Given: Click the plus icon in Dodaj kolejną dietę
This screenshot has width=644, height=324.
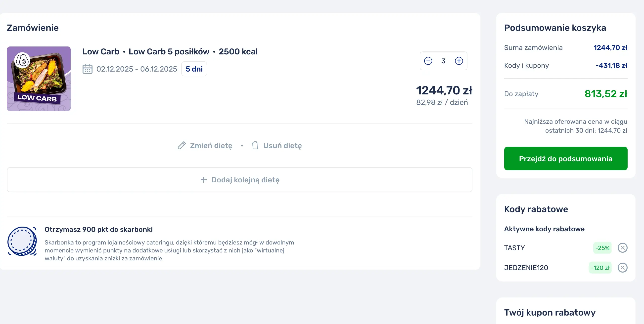Looking at the screenshot, I should [203, 180].
